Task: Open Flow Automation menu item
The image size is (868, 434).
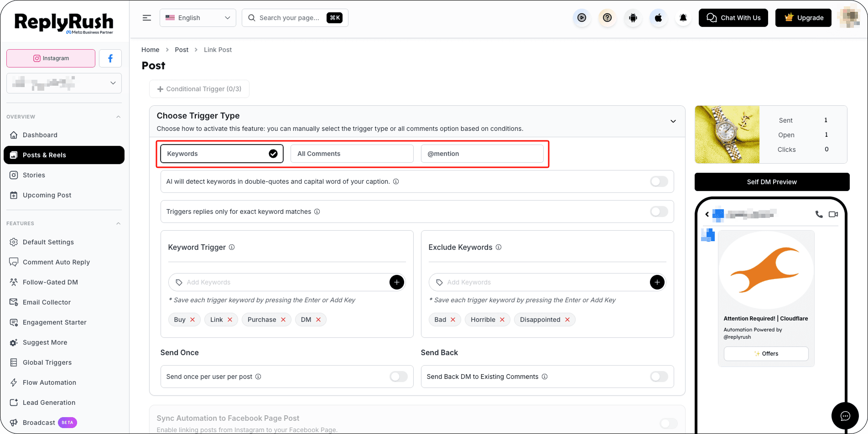Action: pos(64,382)
